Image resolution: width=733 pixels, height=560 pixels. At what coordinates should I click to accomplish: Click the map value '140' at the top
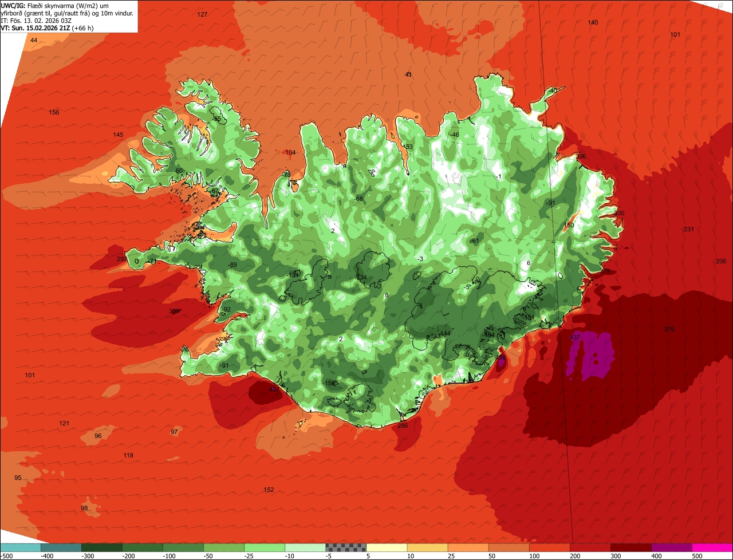pos(593,22)
